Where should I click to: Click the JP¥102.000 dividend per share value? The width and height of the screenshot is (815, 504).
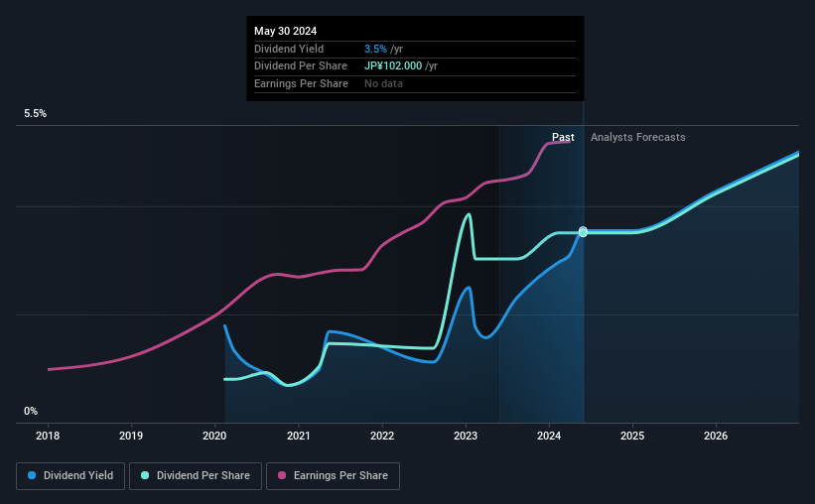[x=393, y=66]
